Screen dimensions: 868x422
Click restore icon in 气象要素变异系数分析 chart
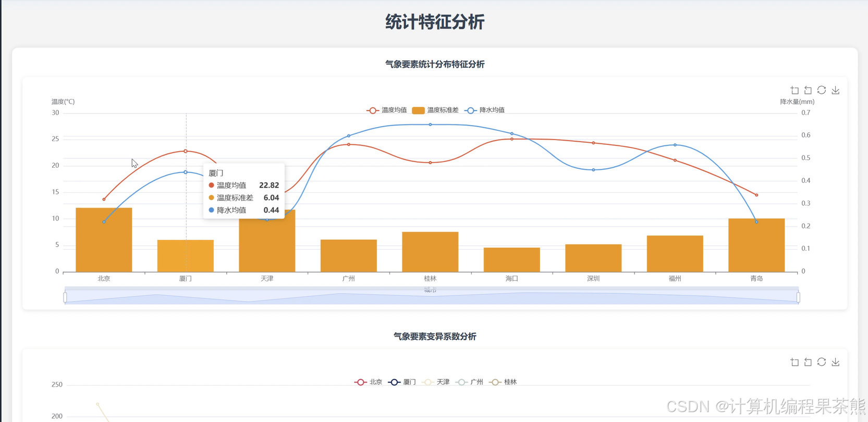click(x=822, y=362)
